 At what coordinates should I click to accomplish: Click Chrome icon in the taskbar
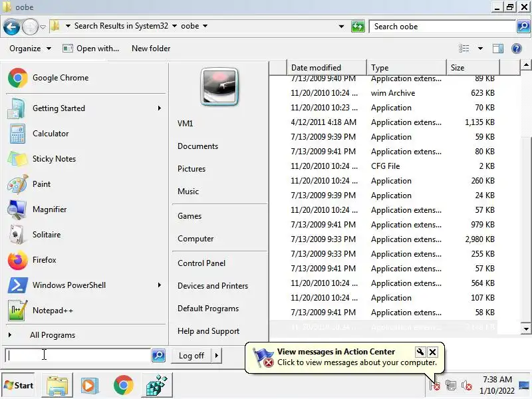coord(124,386)
